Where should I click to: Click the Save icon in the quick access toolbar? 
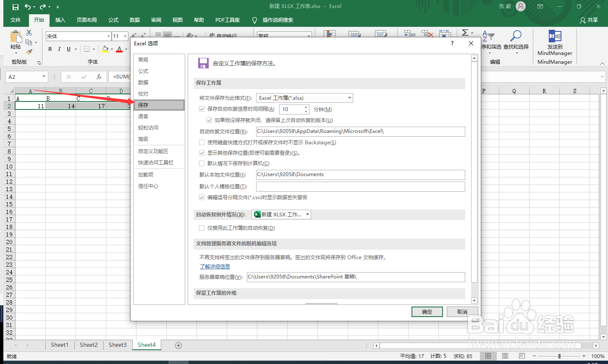pos(16,7)
